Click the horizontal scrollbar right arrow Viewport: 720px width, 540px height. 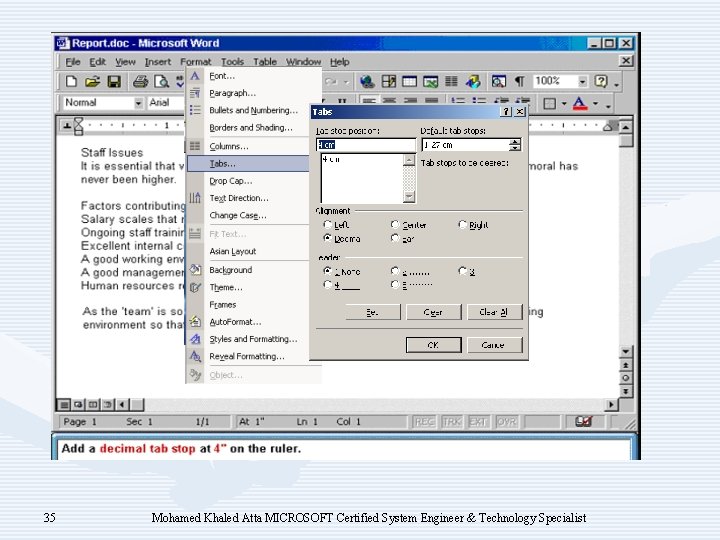click(611, 405)
